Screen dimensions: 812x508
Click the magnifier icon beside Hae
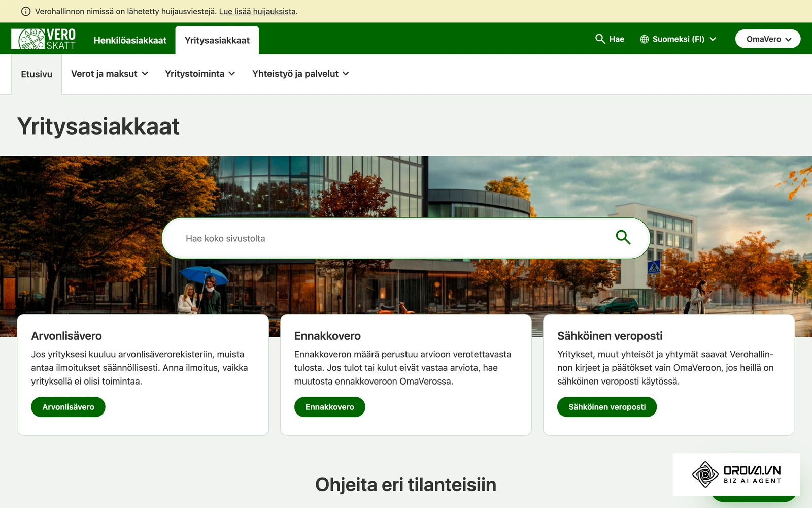(600, 39)
